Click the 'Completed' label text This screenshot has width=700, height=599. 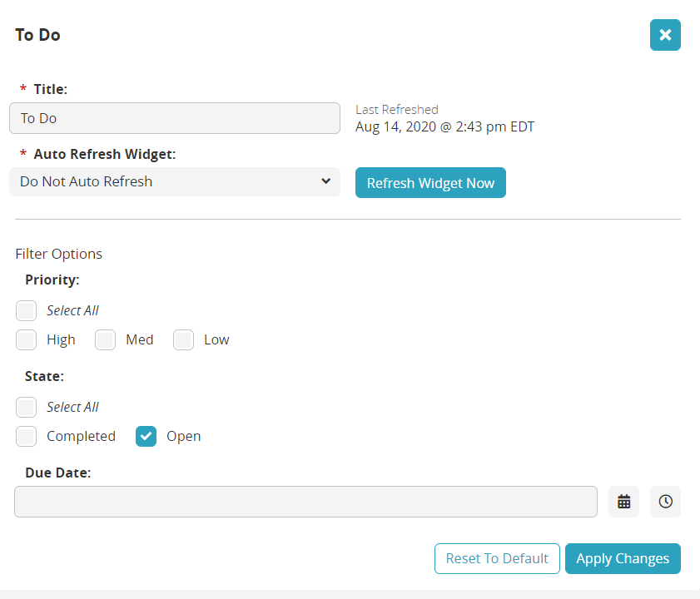(x=81, y=436)
